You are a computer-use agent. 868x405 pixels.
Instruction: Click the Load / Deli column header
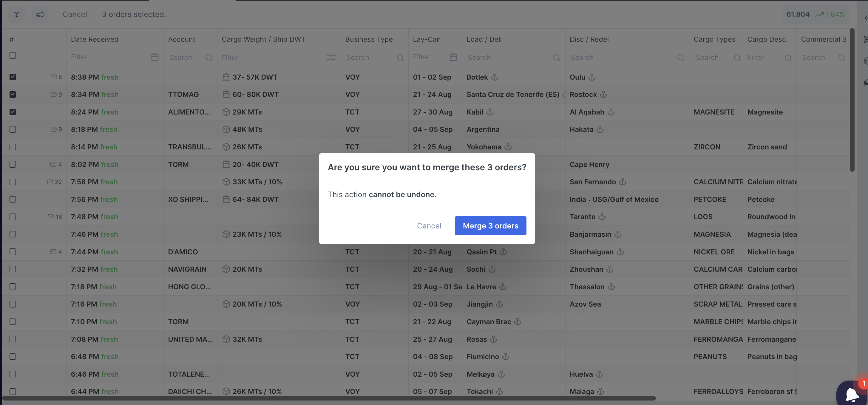click(x=484, y=39)
